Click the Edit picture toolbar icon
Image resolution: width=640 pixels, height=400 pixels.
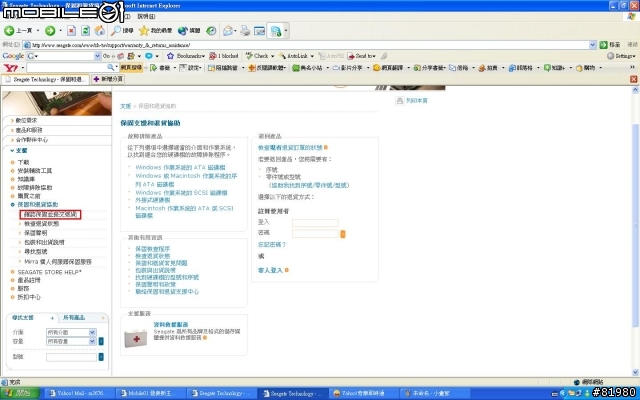[x=260, y=31]
